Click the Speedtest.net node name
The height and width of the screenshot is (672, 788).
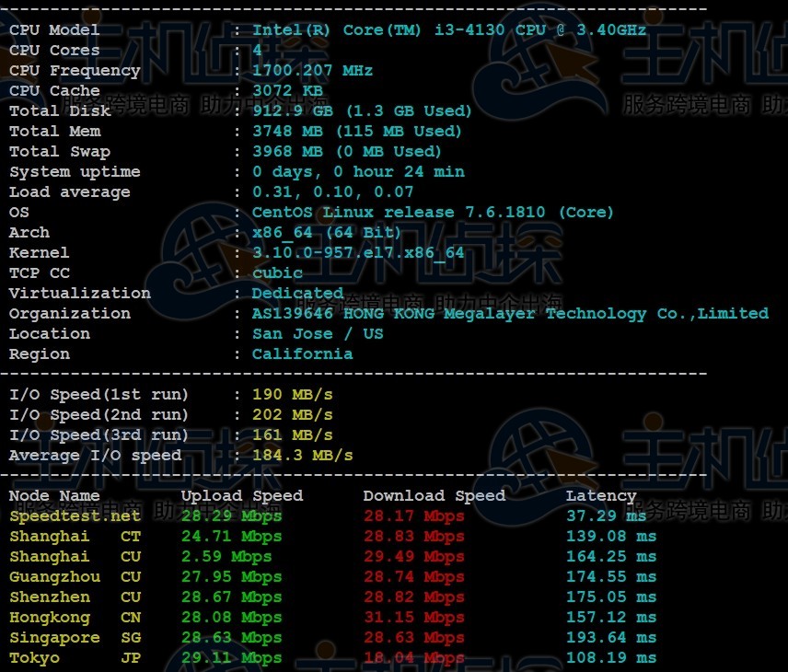75,516
